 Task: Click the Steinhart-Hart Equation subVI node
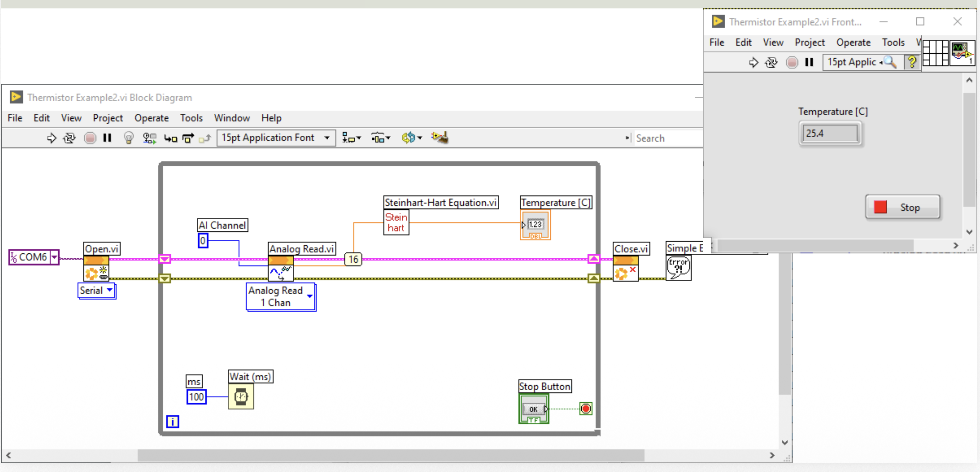[396, 223]
